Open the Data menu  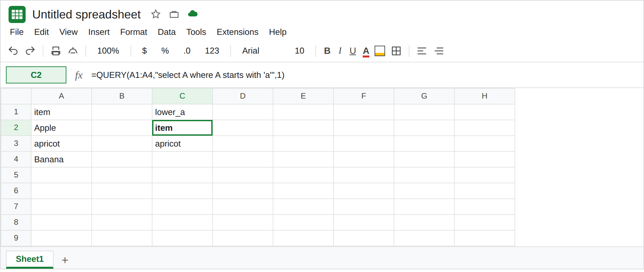[167, 32]
